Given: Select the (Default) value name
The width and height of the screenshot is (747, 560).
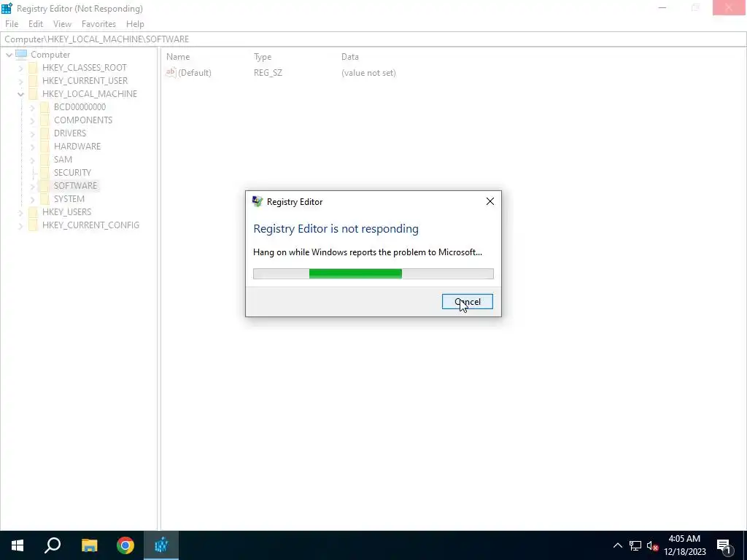Looking at the screenshot, I should [x=194, y=73].
